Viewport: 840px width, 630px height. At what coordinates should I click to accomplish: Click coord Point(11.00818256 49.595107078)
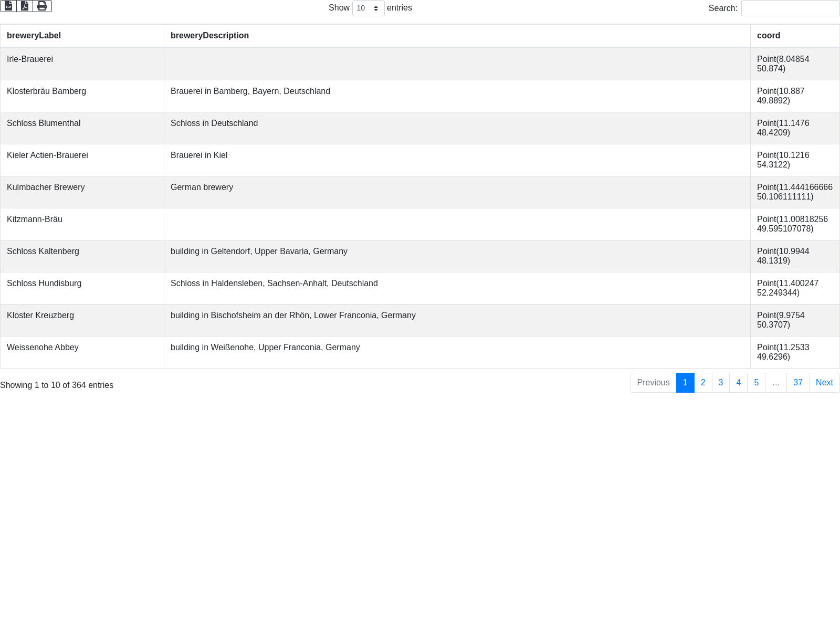click(792, 224)
